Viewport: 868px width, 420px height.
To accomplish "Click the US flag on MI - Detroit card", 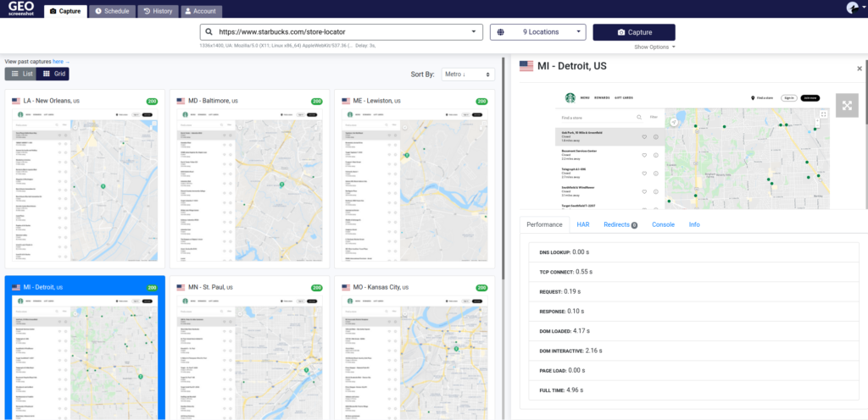I will [16, 287].
